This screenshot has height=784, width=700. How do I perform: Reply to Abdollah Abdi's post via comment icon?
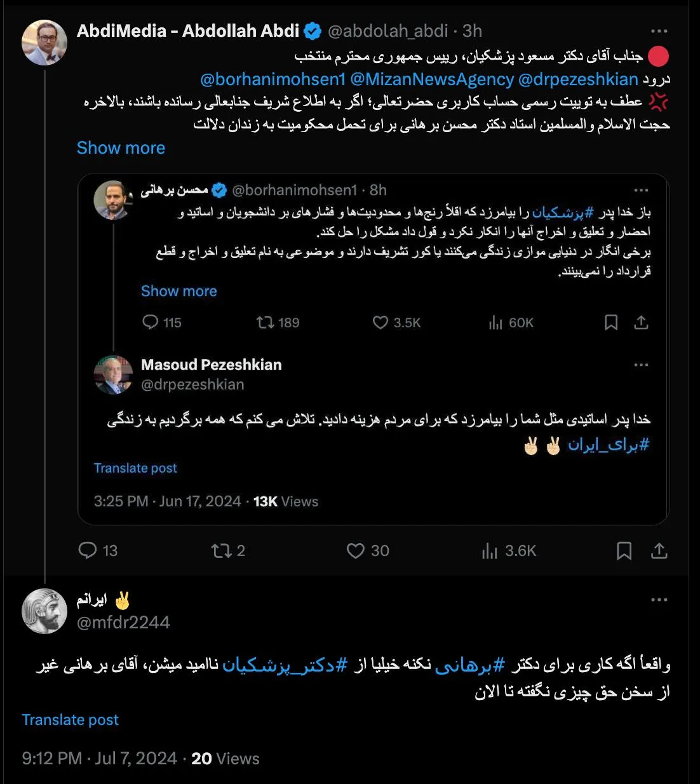[x=87, y=550]
